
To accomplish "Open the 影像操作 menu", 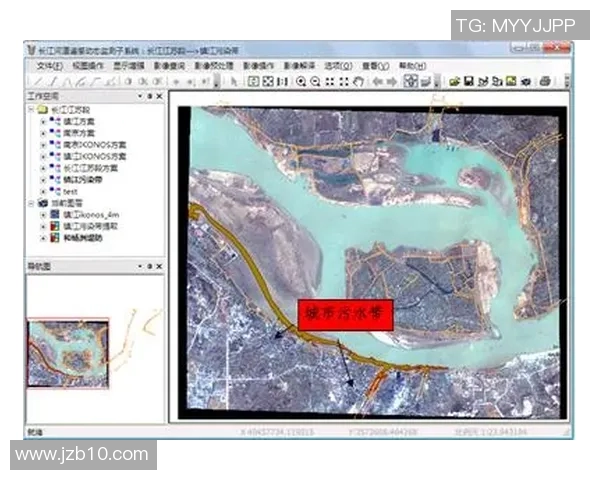I will [259, 66].
